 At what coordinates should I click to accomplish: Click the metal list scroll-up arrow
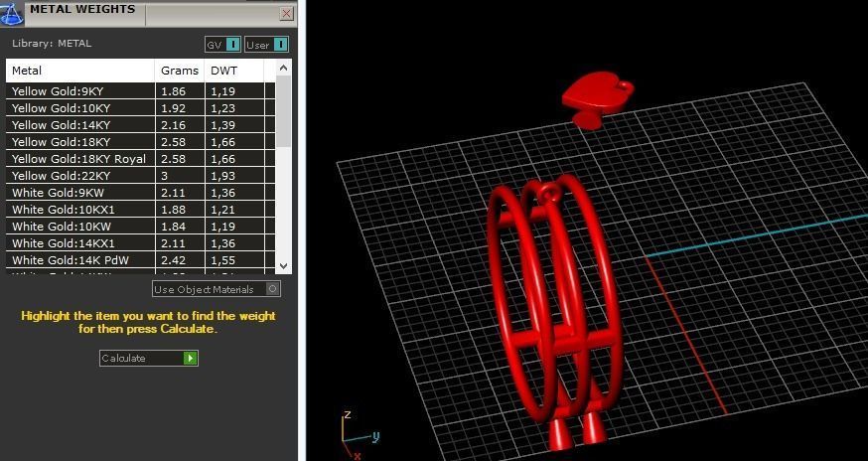[x=283, y=68]
